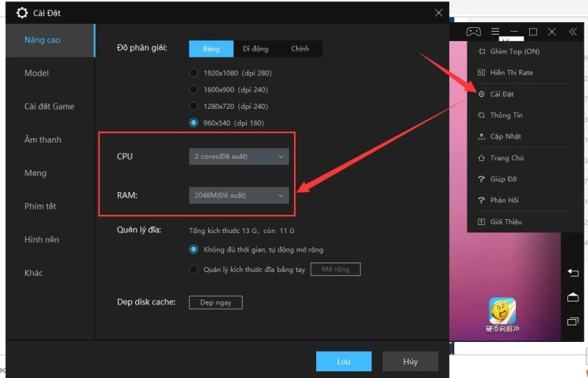Open the CPU cores dropdown

[239, 157]
